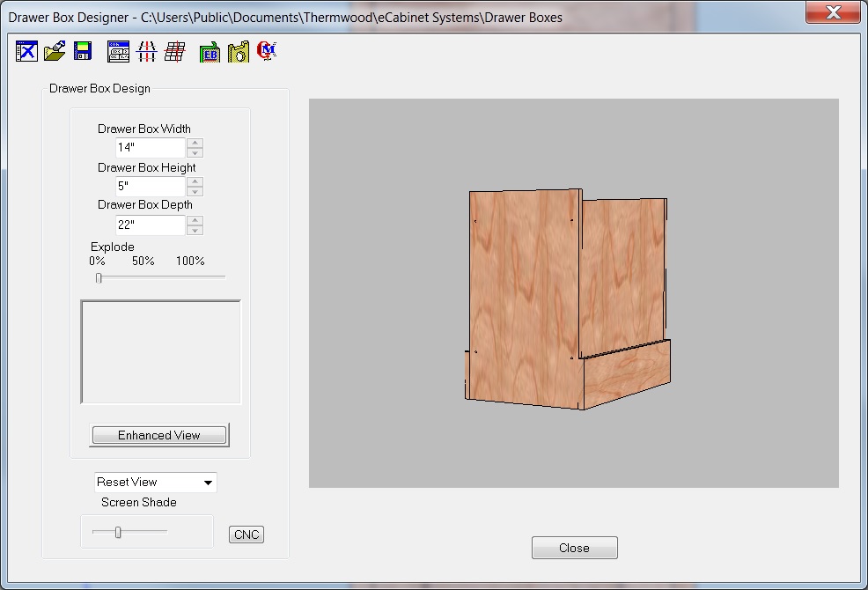Click the green EB book icon
Screen dimensions: 868x590
[x=210, y=53]
